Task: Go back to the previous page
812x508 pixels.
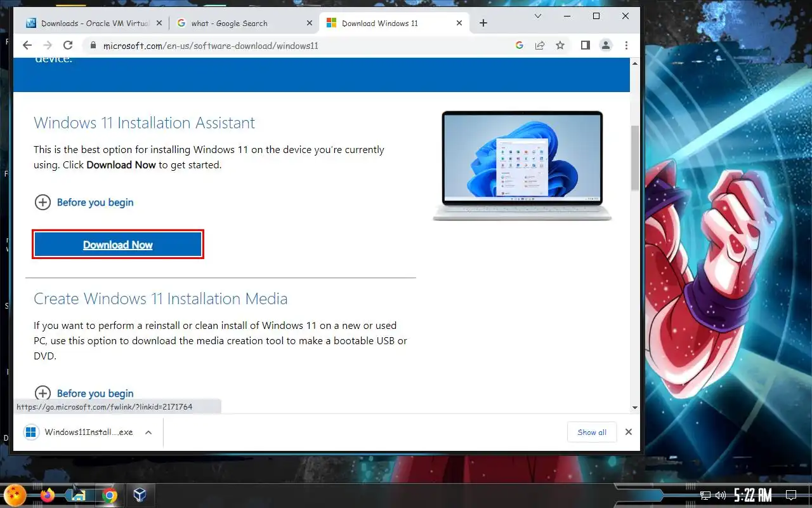Action: point(27,45)
